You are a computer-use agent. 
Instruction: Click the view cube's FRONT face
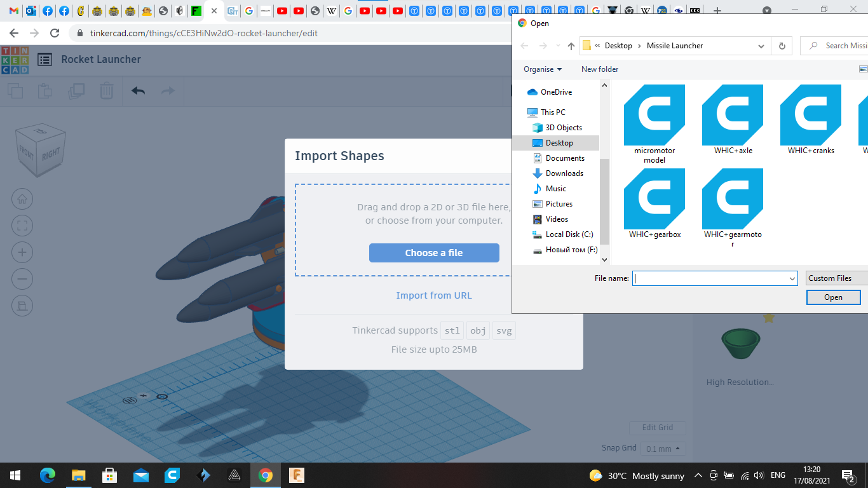27,153
